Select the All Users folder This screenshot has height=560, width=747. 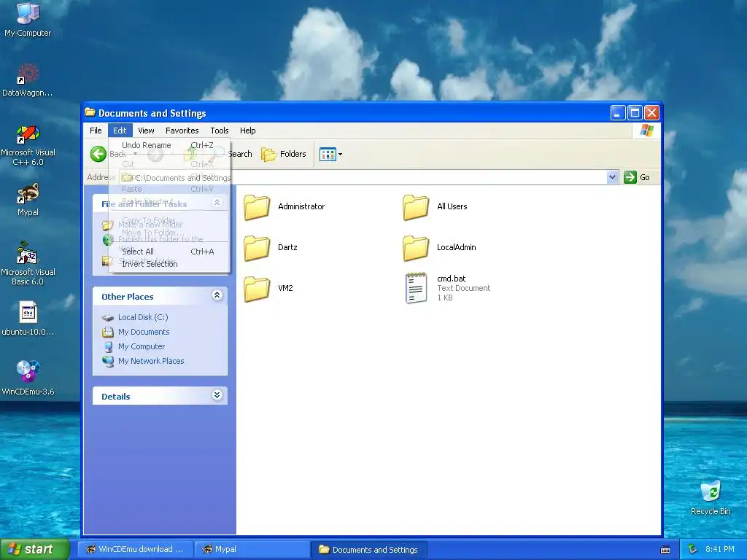coord(435,206)
